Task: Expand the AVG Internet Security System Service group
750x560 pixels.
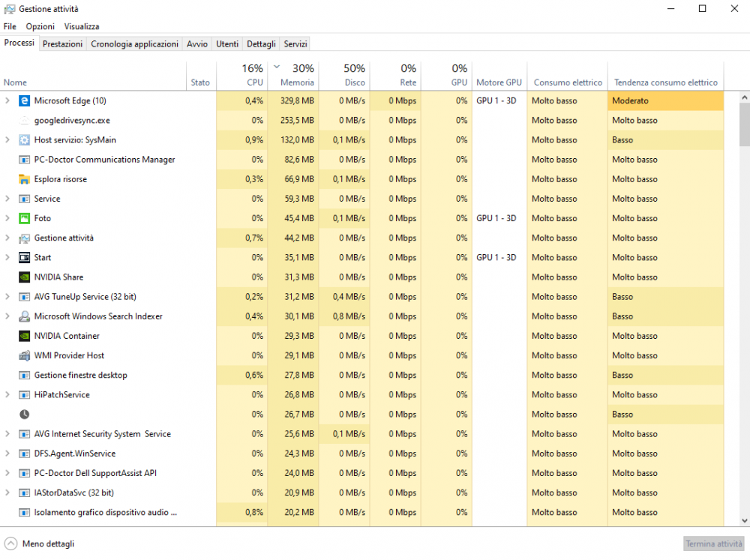Action: [7, 434]
